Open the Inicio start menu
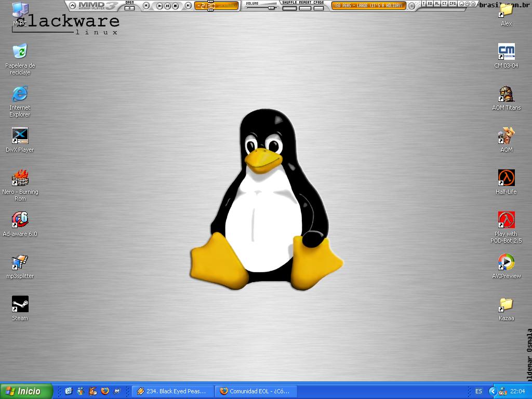532x399 pixels. [26, 391]
